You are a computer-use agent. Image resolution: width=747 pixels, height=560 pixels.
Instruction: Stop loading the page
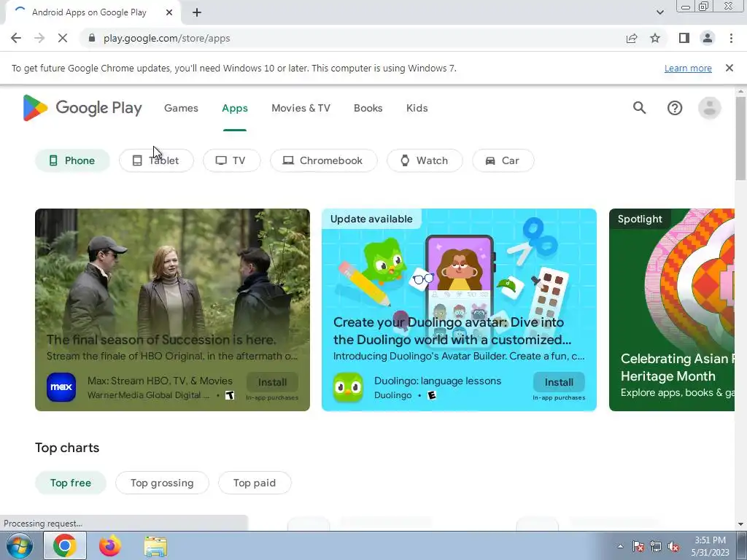[x=63, y=38]
